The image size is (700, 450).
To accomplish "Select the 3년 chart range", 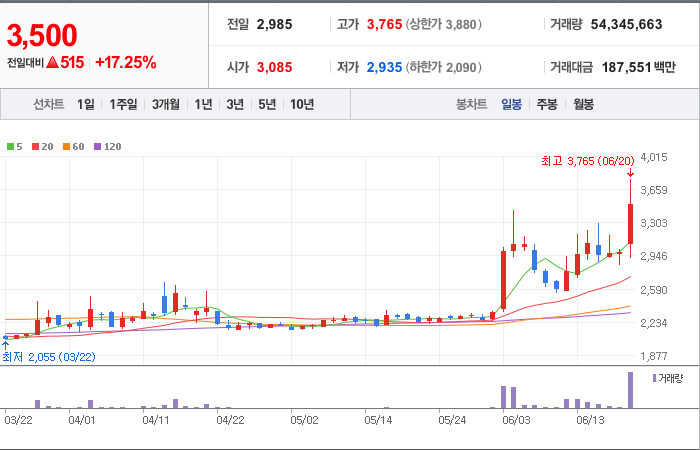I will (x=235, y=104).
